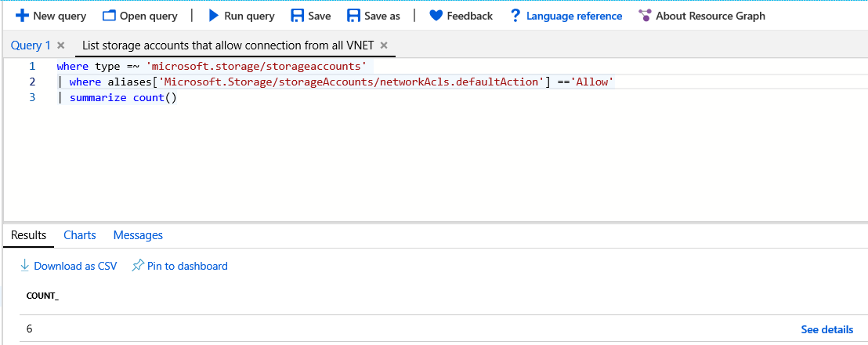Save the current query

click(310, 16)
